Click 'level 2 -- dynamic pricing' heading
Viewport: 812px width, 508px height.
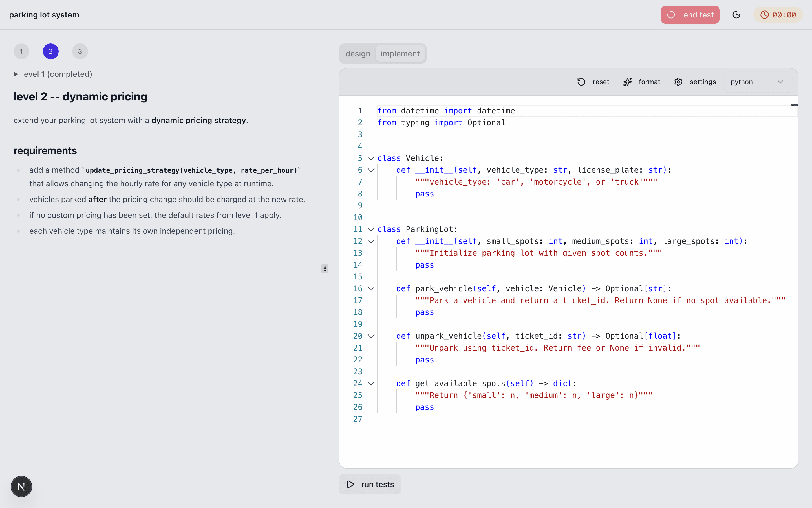[x=80, y=97]
